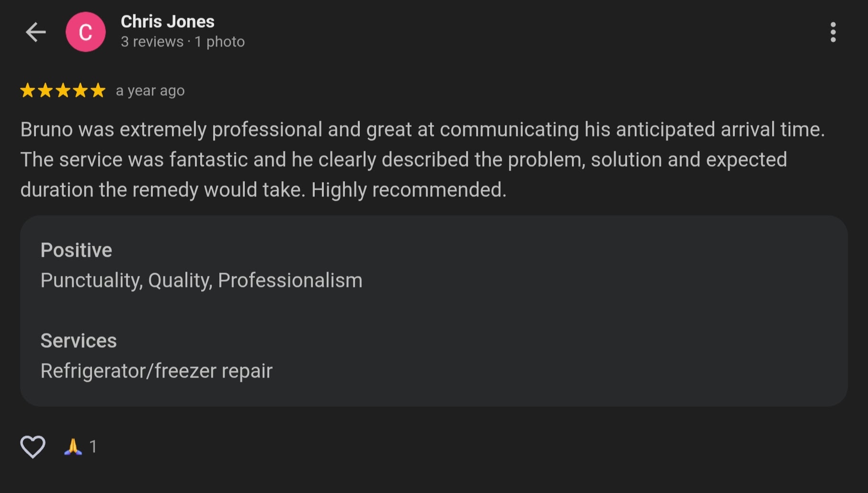
Task: Click the '1 photo' text under the name
Action: coord(219,42)
